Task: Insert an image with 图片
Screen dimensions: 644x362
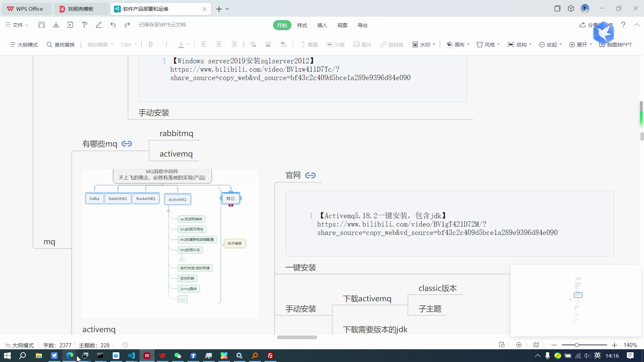Action: (362, 45)
